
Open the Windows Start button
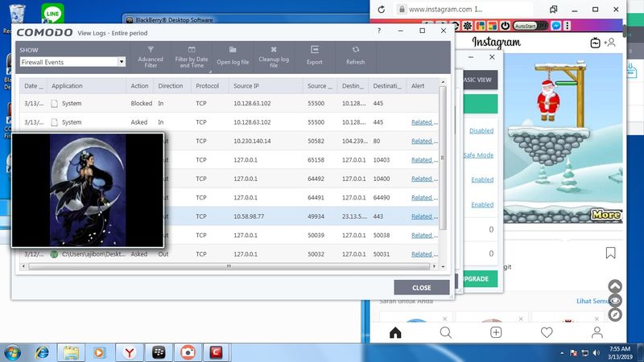[12, 352]
